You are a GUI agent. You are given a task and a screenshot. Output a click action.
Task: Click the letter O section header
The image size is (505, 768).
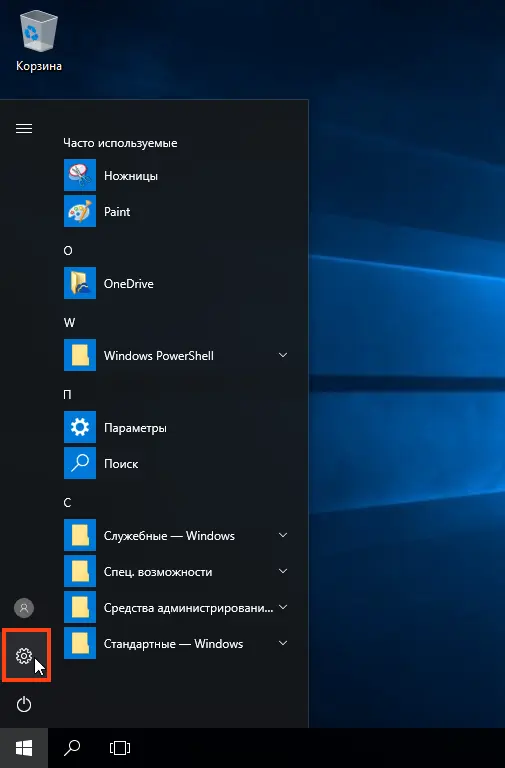68,251
